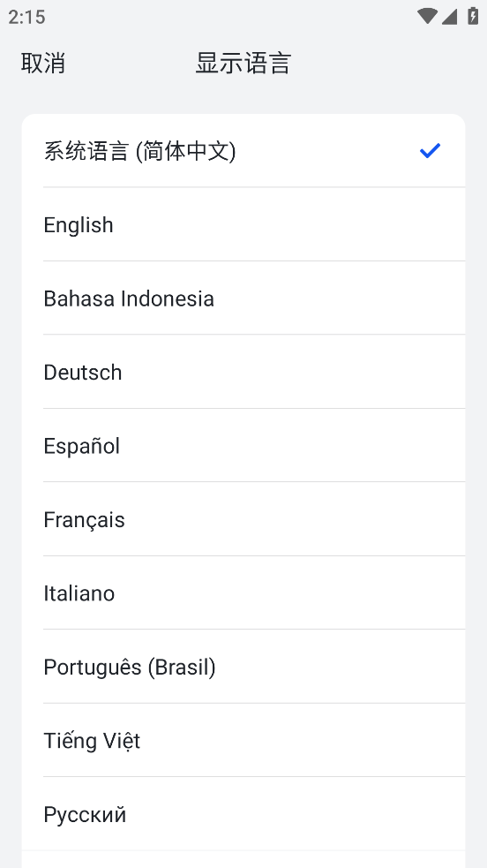
Task: Select Bahasa Indonesia language
Action: 243,298
